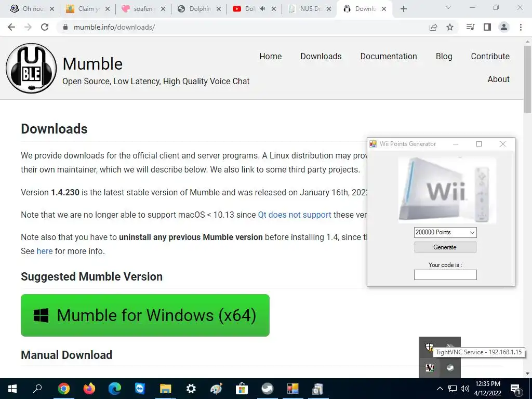Image resolution: width=532 pixels, height=399 pixels.
Task: Download Mumble for Windows (x64)
Action: 145,315
